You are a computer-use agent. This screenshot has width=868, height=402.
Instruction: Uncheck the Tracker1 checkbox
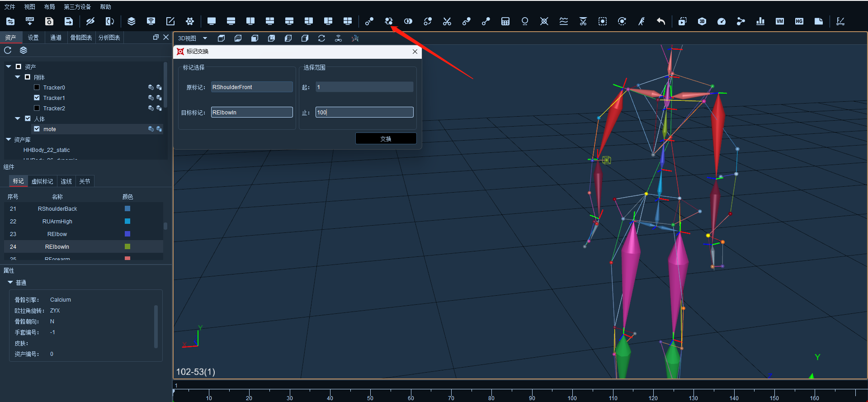click(x=37, y=98)
